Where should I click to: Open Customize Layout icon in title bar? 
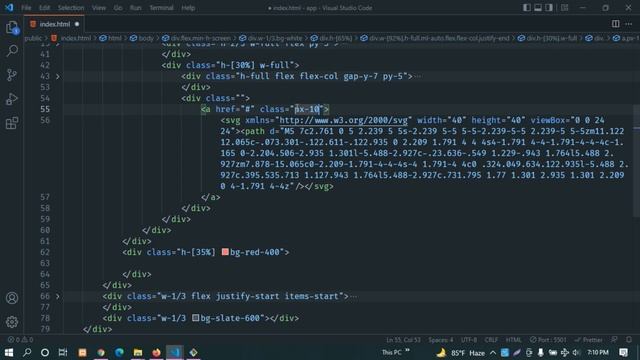tap(564, 7)
